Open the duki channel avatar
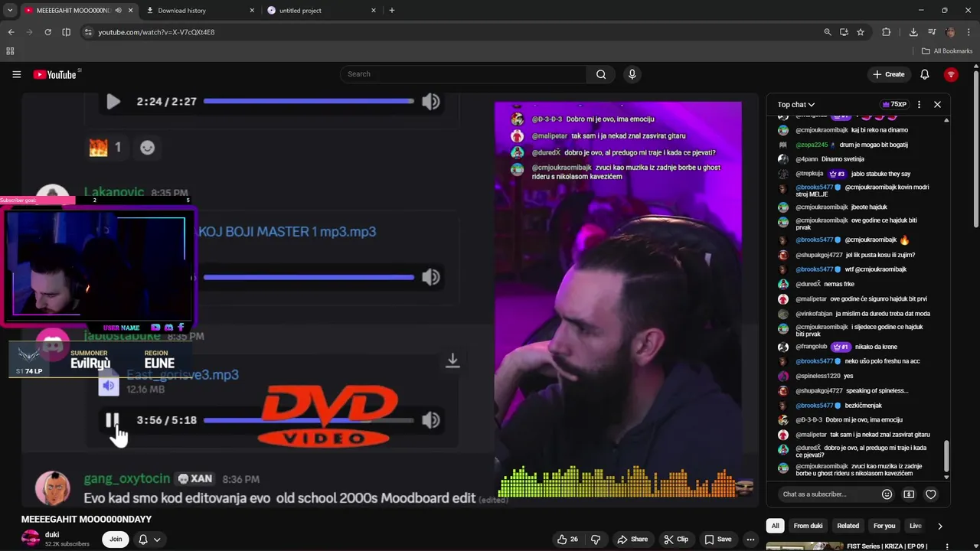This screenshot has height=551, width=980. point(31,539)
